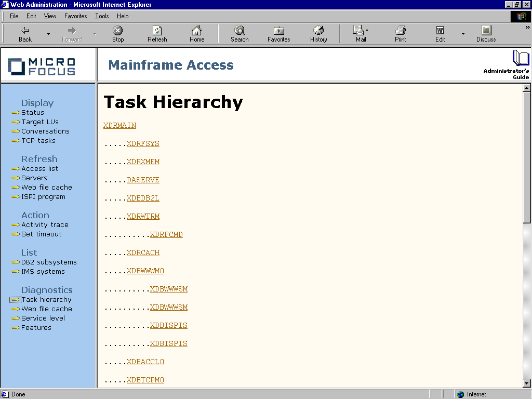Click the Stop loading icon
Viewport: 532px width, 399px height.
[x=117, y=33]
